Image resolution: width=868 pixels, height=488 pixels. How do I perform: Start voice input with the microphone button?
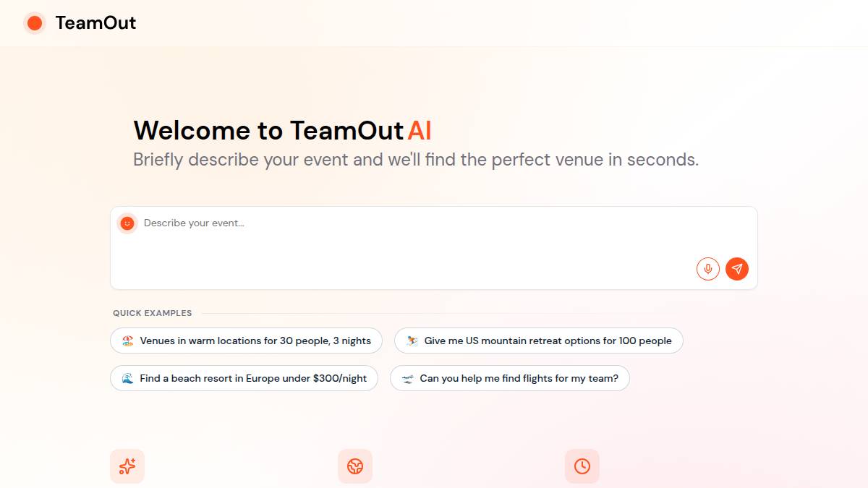tap(708, 269)
